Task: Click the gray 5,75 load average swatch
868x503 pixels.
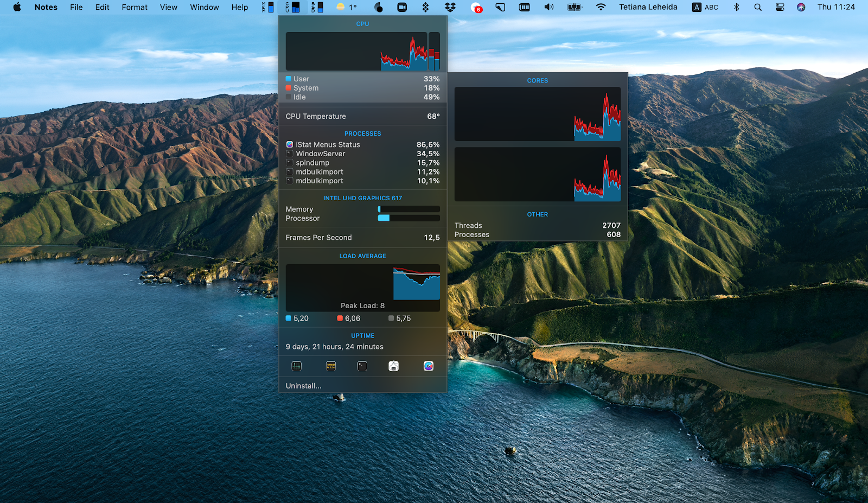Action: click(391, 319)
